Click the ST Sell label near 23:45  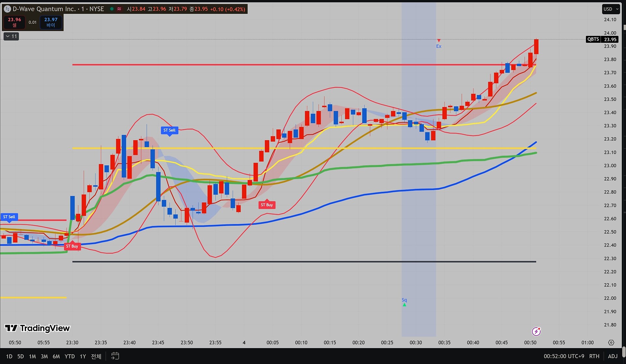(169, 130)
